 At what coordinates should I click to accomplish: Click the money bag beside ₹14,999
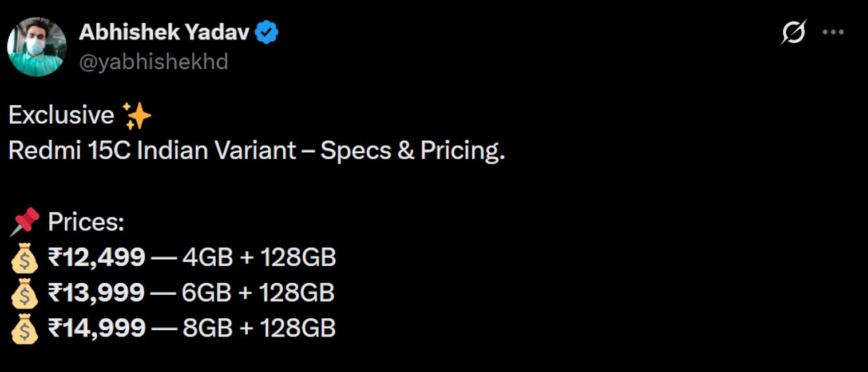25,329
